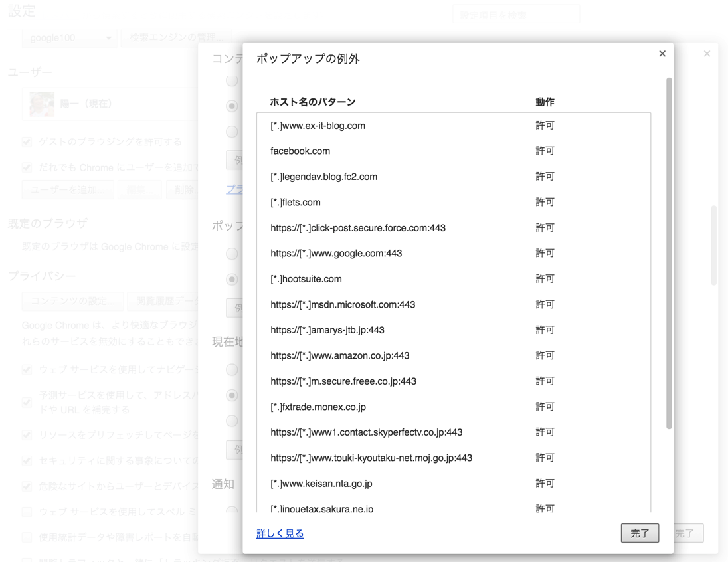Close the content settings dialog behind
The width and height of the screenshot is (728, 562).
[707, 54]
